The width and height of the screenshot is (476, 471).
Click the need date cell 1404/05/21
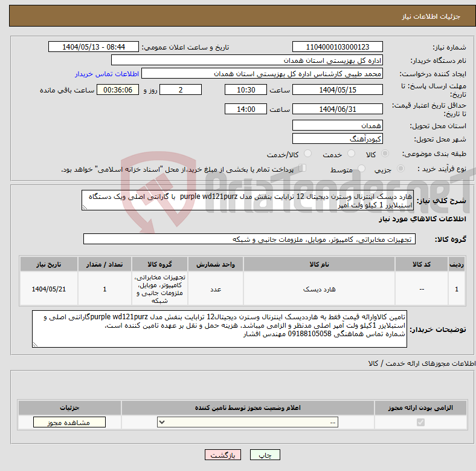coord(49,289)
